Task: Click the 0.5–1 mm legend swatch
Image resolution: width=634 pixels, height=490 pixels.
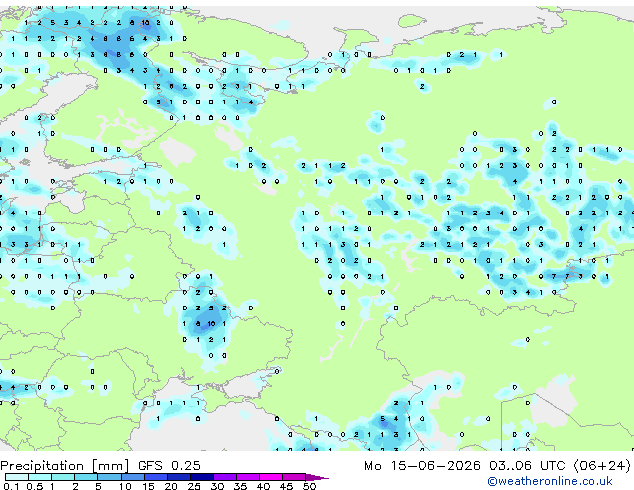Action: coord(40,477)
